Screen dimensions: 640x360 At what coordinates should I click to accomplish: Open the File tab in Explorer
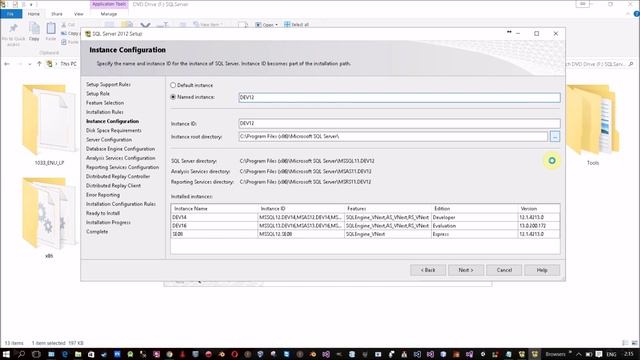click(x=11, y=14)
